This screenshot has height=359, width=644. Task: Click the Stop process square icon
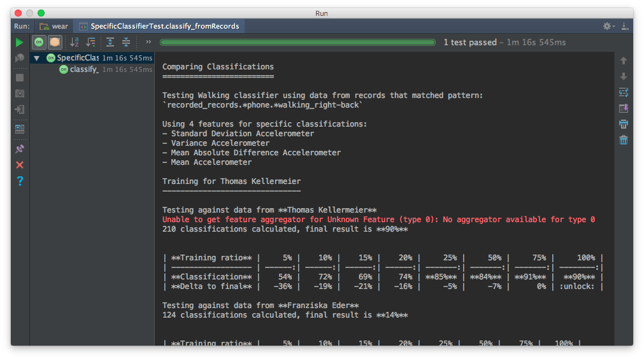pyautogui.click(x=20, y=78)
